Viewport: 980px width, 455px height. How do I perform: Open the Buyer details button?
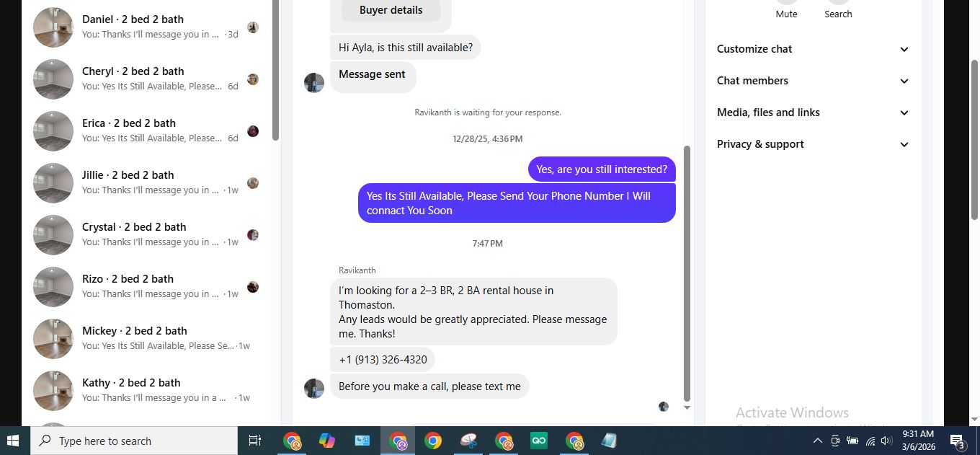click(391, 10)
